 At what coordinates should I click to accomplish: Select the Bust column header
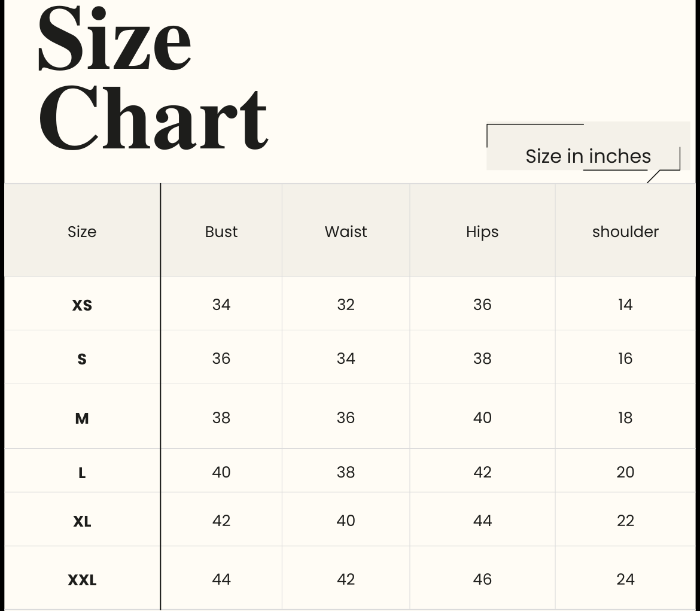coord(221,232)
